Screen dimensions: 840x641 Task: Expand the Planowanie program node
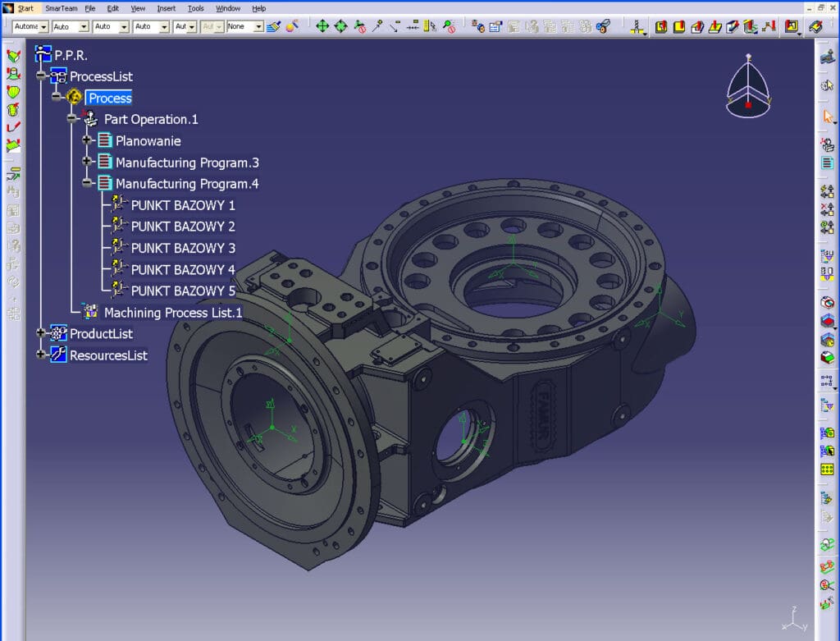(87, 140)
